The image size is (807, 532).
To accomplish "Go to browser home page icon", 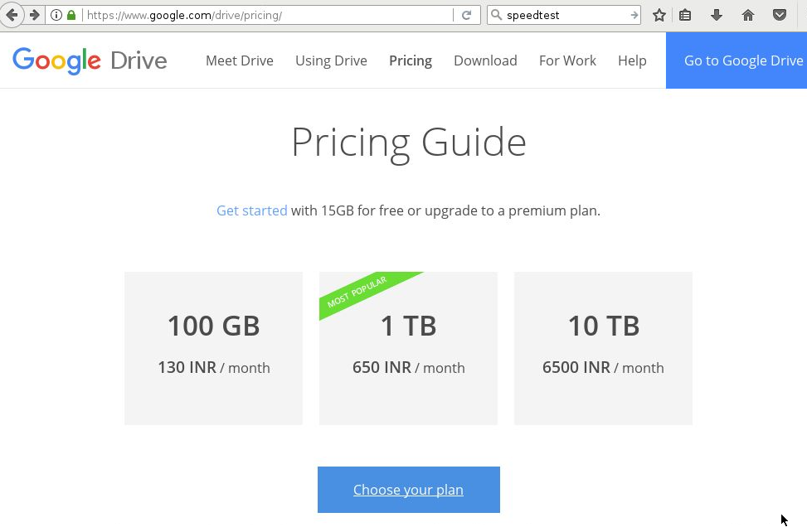I will (748, 16).
